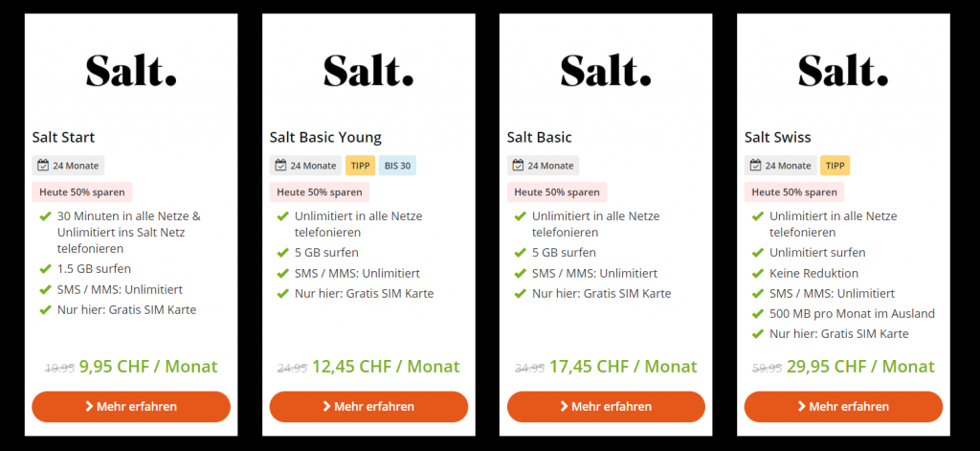The image size is (980, 451).
Task: Click the 9,95 CHF / Monat price
Action: pos(148,367)
